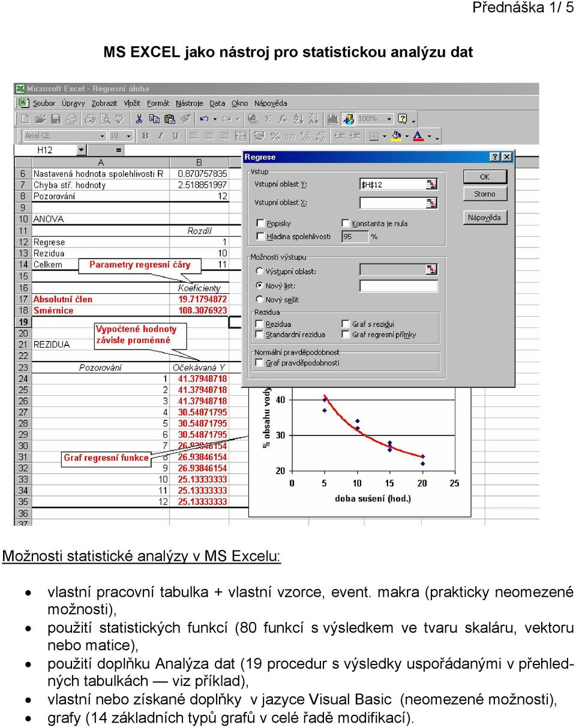Image resolution: width=576 pixels, height=728 pixels.
Task: Apply the yellow fill color bucket
Action: coord(396,136)
